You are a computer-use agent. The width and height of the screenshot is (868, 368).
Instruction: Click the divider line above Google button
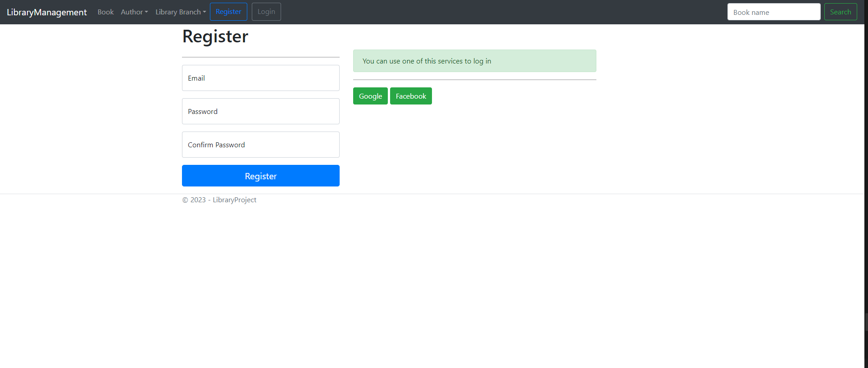(x=474, y=80)
